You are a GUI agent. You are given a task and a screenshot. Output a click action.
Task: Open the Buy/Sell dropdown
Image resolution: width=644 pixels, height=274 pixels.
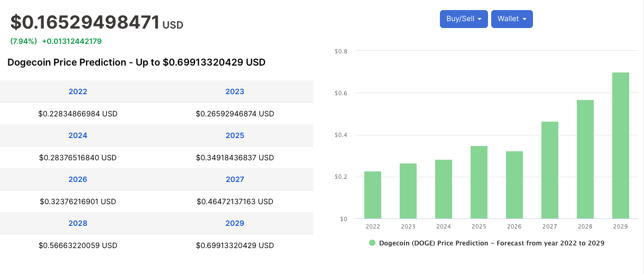[464, 19]
